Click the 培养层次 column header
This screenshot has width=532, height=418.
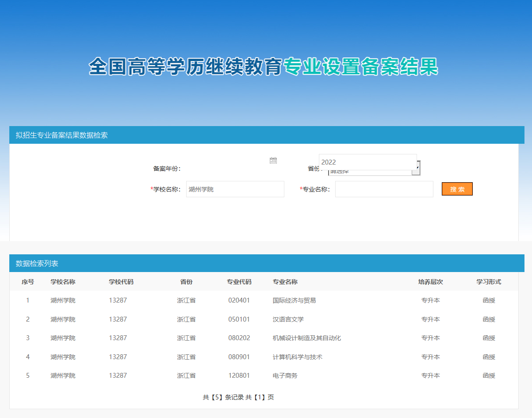pos(430,282)
